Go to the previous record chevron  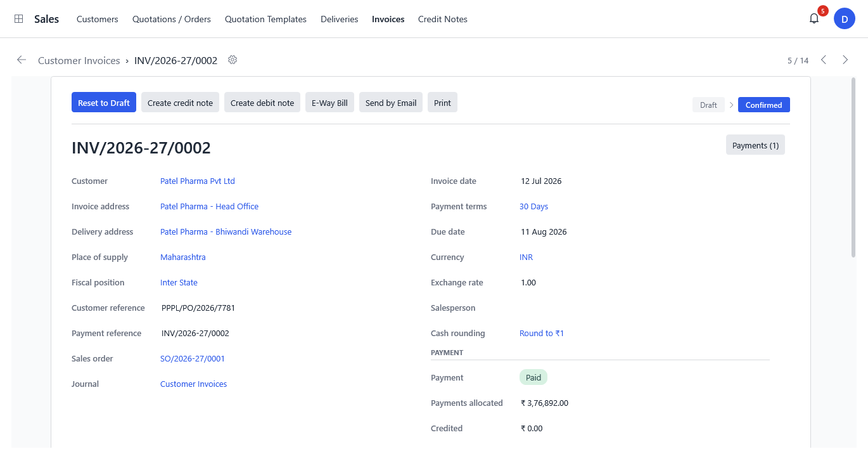(824, 60)
